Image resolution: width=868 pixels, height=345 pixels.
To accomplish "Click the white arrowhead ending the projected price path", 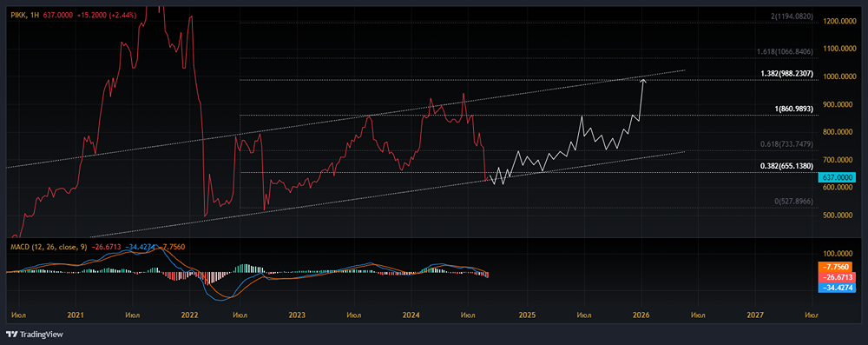I will click(x=644, y=82).
